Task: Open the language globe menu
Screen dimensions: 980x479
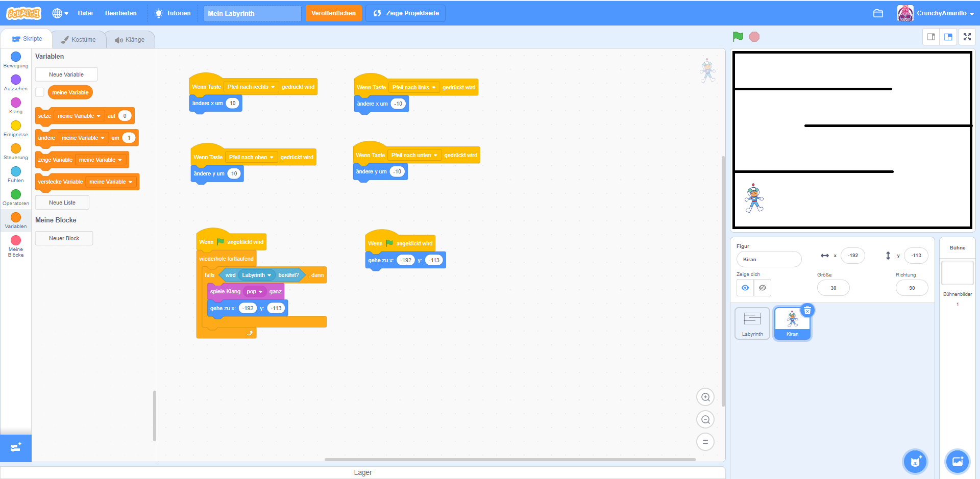Action: click(x=60, y=13)
